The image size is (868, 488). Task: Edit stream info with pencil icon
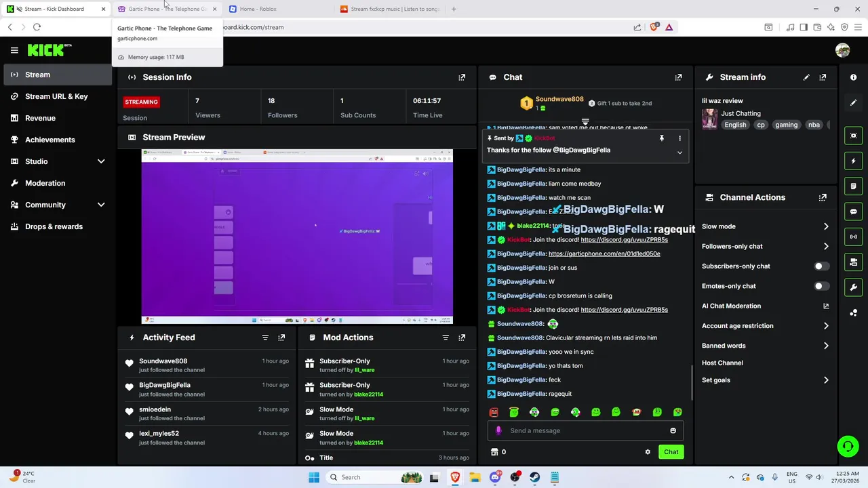(x=806, y=77)
